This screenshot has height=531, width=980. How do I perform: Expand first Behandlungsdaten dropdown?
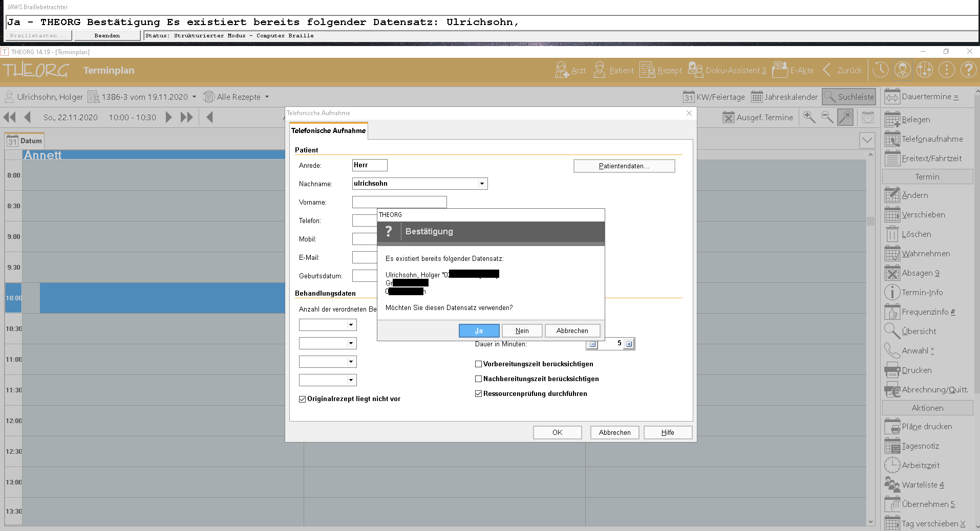point(351,325)
